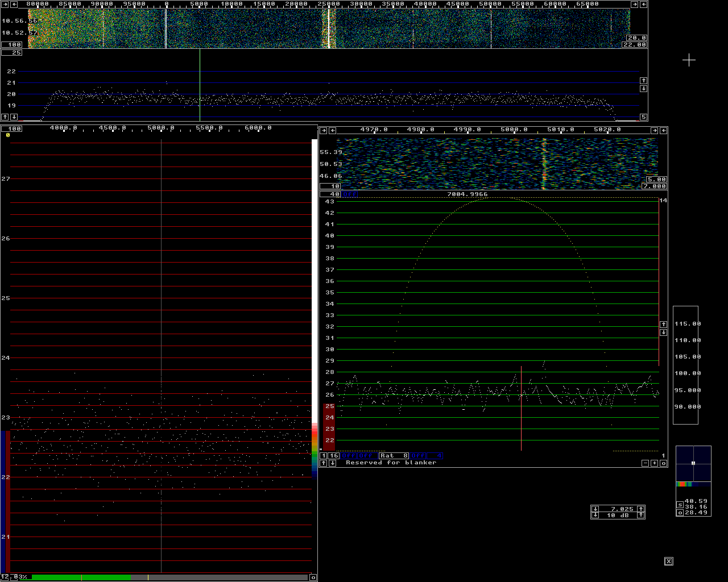The image size is (728, 582).
Task: Toggle the Off box next to 40
Action: point(350,194)
